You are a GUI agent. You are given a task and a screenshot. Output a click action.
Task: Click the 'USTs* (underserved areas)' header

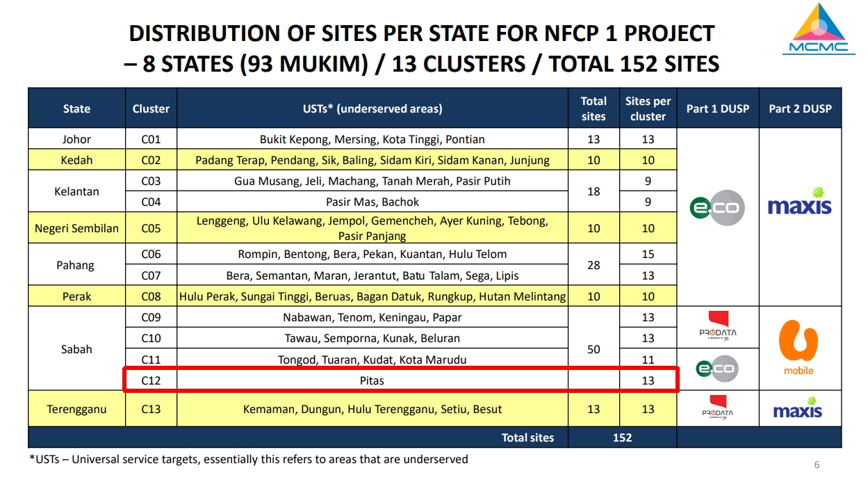click(372, 108)
